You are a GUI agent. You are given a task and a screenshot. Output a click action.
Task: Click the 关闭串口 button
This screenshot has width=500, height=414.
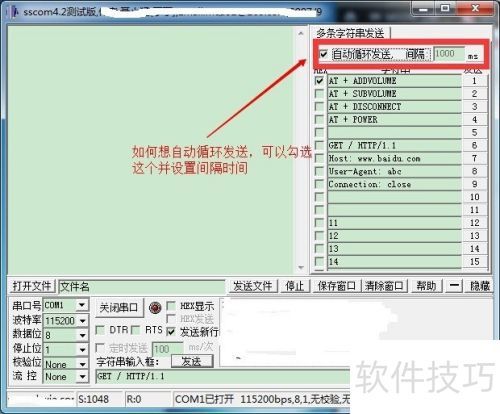119,307
